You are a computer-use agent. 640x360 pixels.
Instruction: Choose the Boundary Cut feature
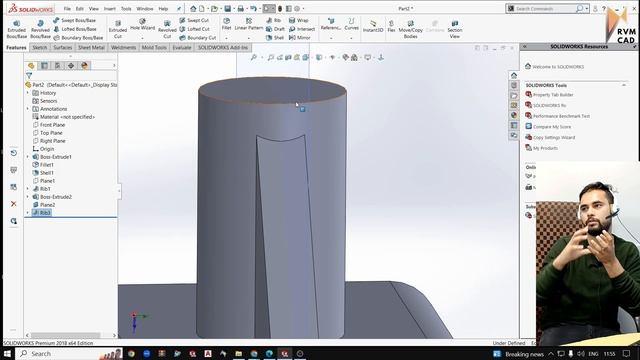click(x=198, y=38)
